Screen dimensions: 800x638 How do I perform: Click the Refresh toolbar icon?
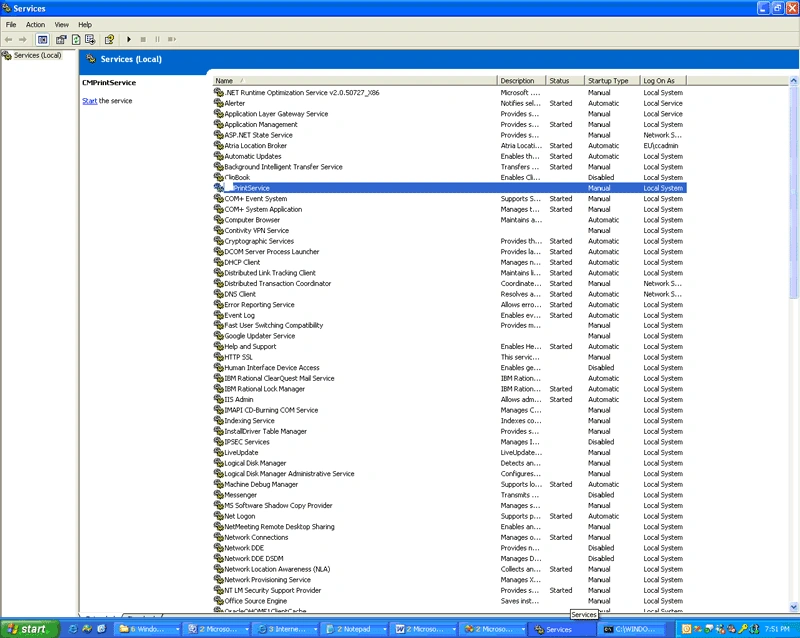(x=76, y=39)
